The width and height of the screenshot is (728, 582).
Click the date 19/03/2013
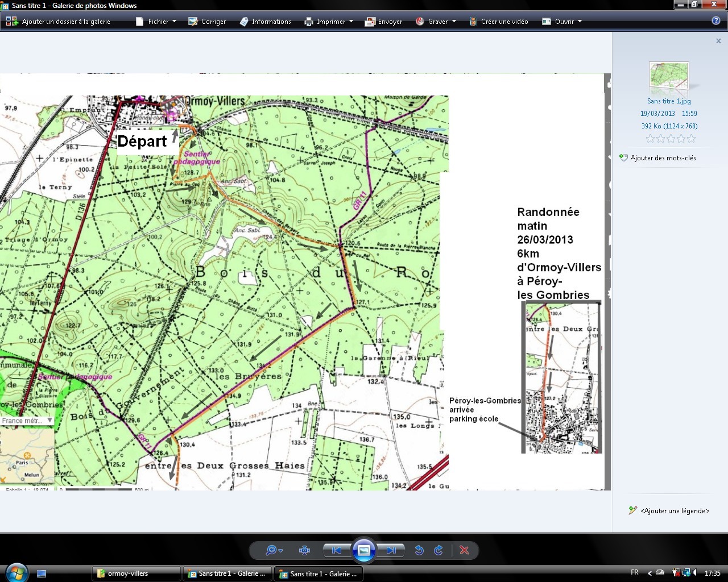click(657, 114)
